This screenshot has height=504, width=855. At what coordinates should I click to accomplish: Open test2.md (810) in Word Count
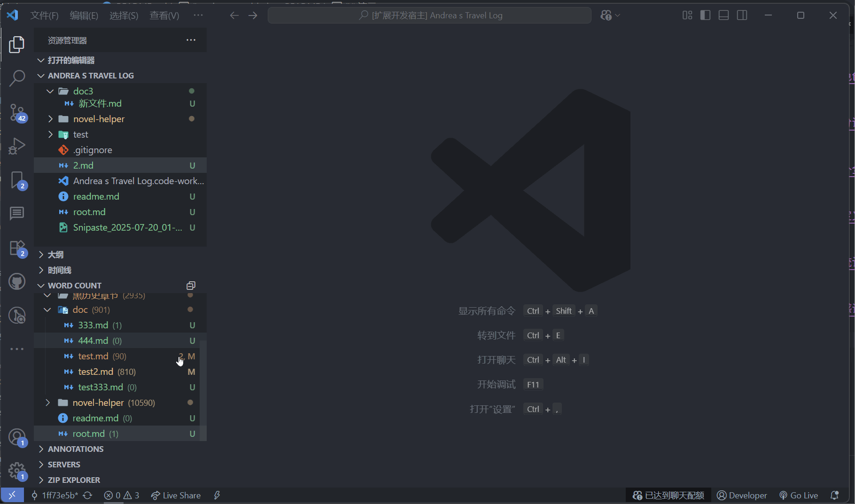(x=117, y=372)
